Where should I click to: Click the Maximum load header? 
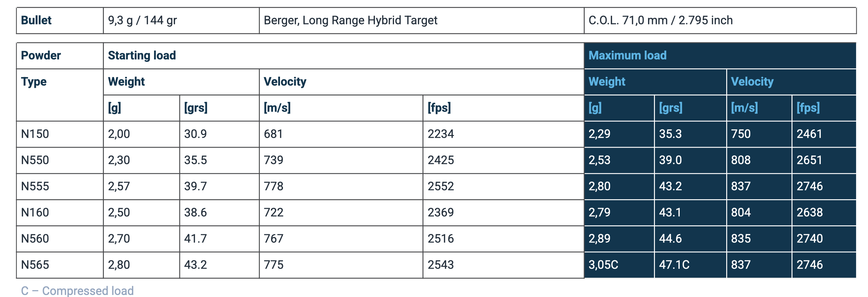click(720, 56)
